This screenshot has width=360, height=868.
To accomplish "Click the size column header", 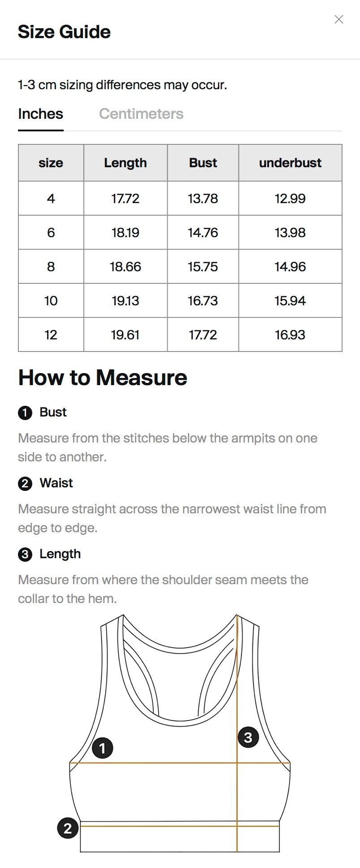I will [51, 163].
